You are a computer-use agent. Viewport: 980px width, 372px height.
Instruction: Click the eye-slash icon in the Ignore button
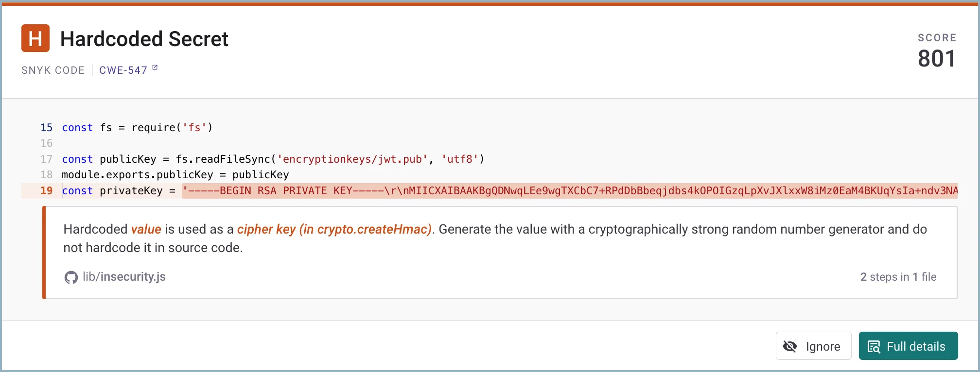click(x=790, y=346)
